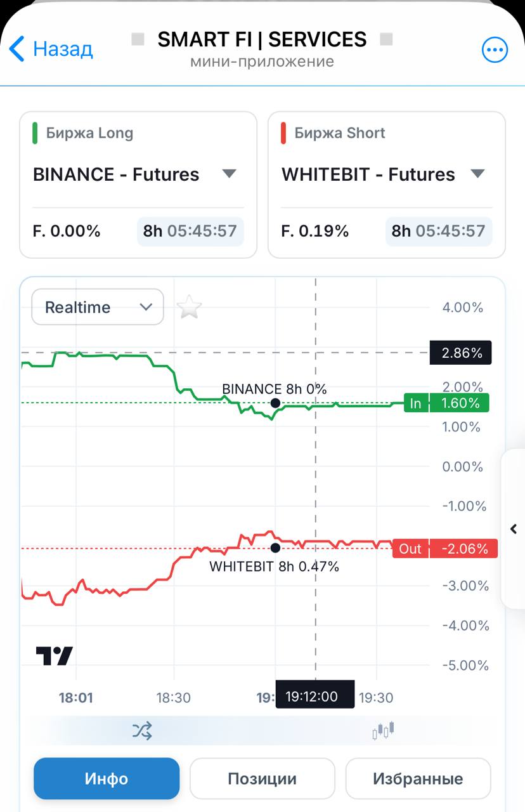This screenshot has width=525, height=812.
Task: Select the Инфо tab
Action: click(x=107, y=778)
